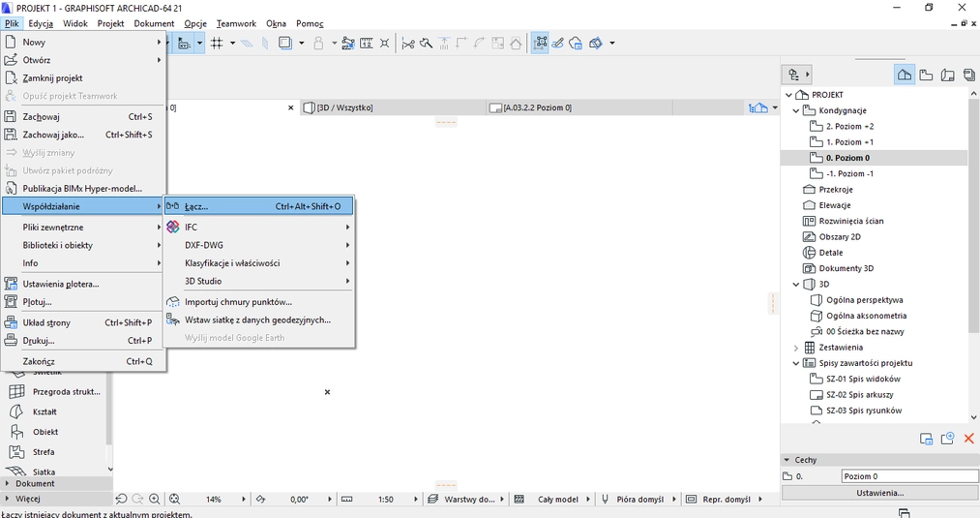The image size is (980, 518).
Task: Click Zachowaj jako... in Plik menu
Action: (83, 135)
